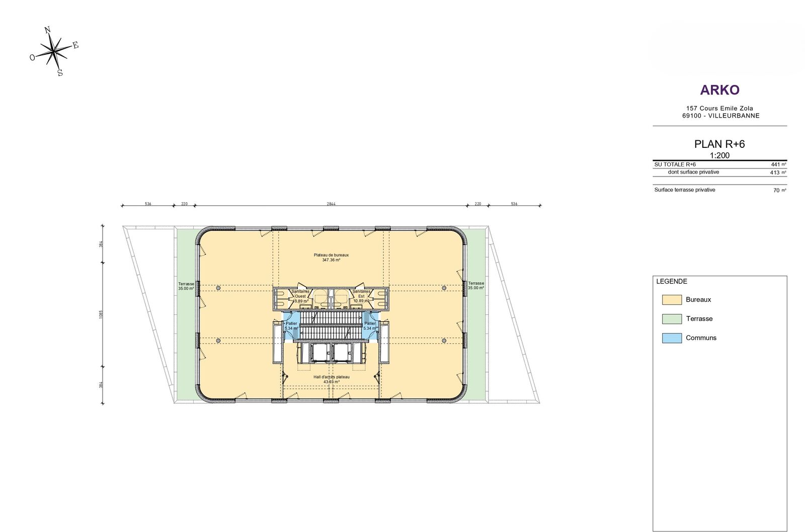This screenshot has height=532, width=805.
Task: Click the LEGENDE box heading
Action: tap(672, 282)
